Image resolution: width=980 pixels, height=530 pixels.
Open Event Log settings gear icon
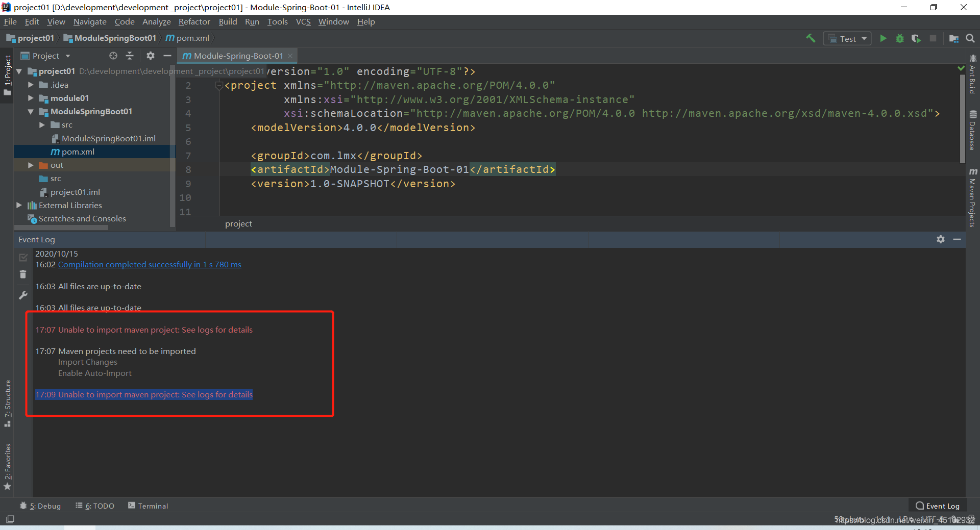click(x=941, y=239)
